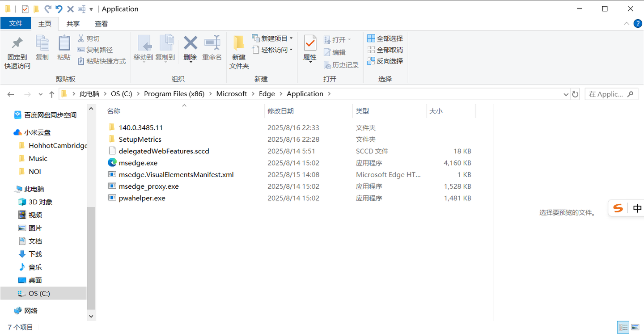The image size is (644, 334).
Task: Click the Undo icon in the quick access toolbar
Action: [59, 9]
